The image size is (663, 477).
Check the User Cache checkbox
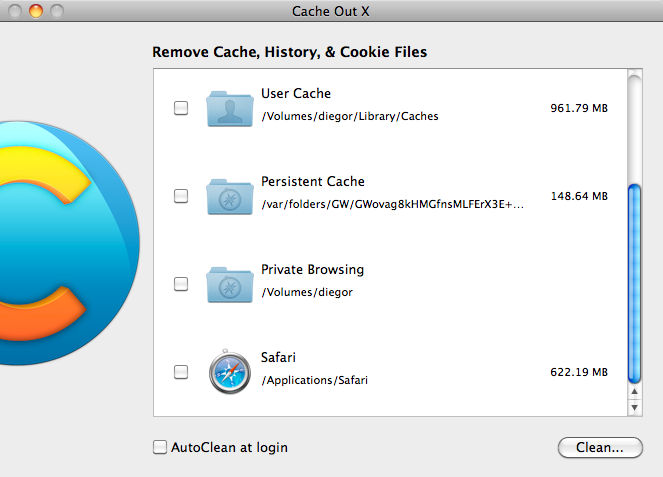tap(181, 108)
